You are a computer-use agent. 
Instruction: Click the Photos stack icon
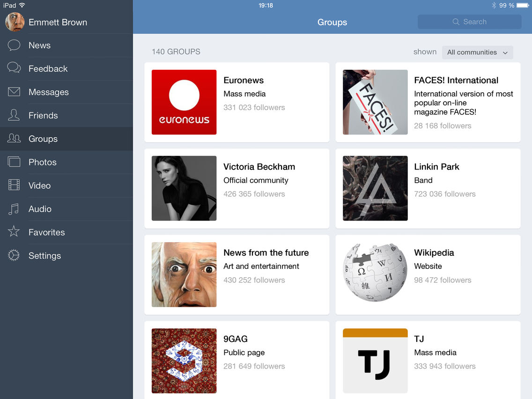click(x=14, y=162)
